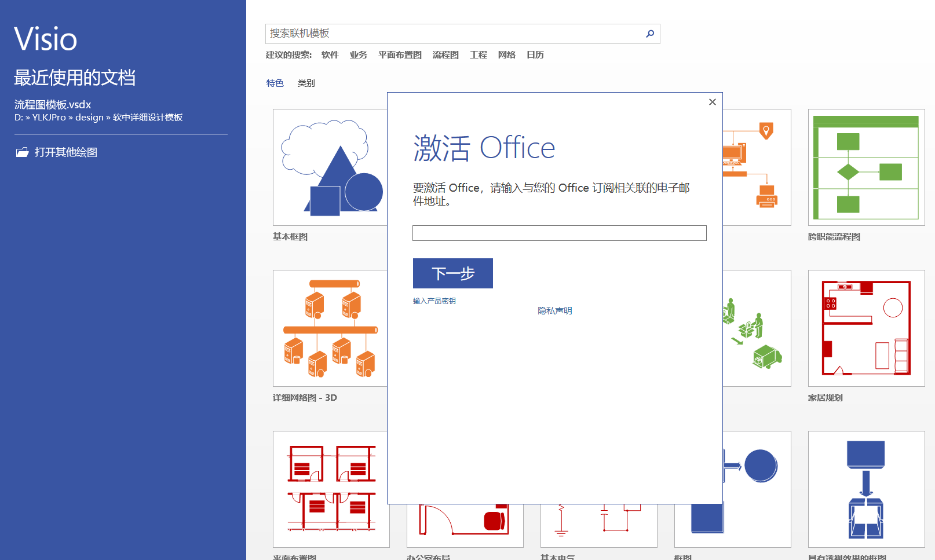Select suggested search 流程图
Viewport: 935px width, 560px height.
[445, 55]
